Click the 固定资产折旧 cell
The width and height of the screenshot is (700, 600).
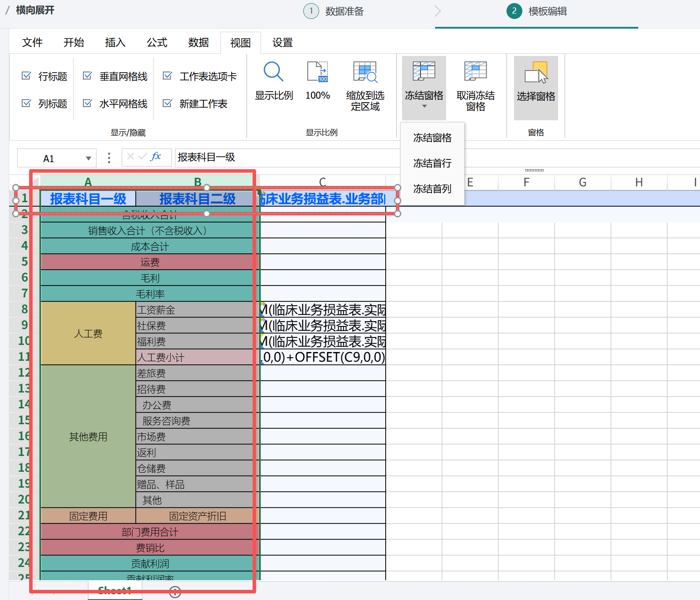[x=197, y=516]
